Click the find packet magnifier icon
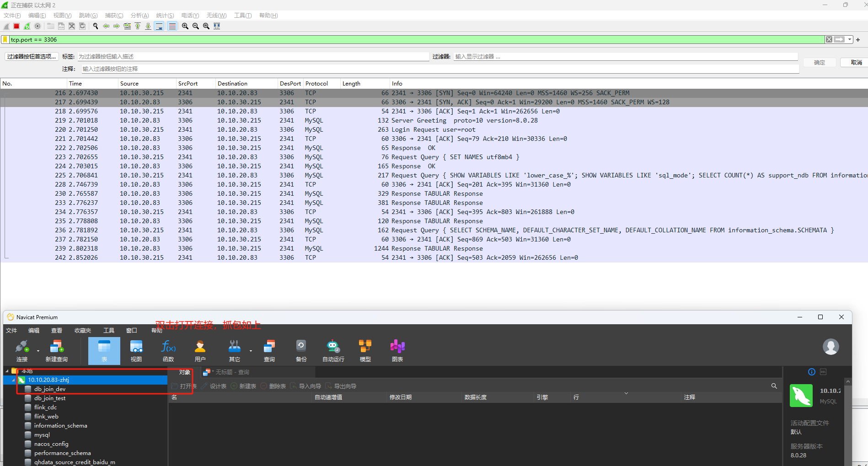The width and height of the screenshot is (868, 466). pos(96,26)
